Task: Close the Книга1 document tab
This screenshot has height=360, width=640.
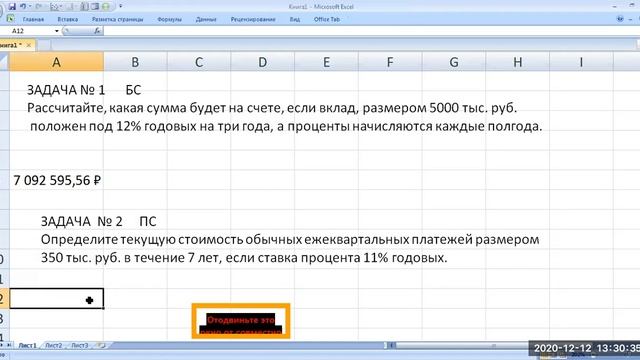Action: pyautogui.click(x=29, y=45)
